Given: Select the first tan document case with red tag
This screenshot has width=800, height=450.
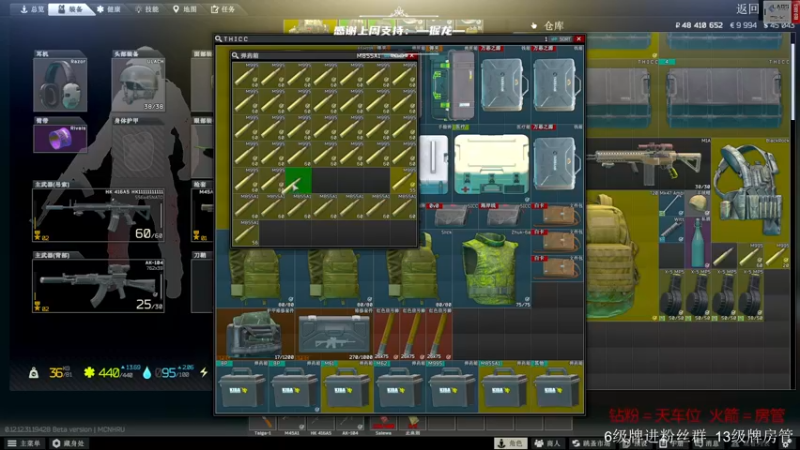Looking at the screenshot, I should pyautogui.click(x=557, y=216).
